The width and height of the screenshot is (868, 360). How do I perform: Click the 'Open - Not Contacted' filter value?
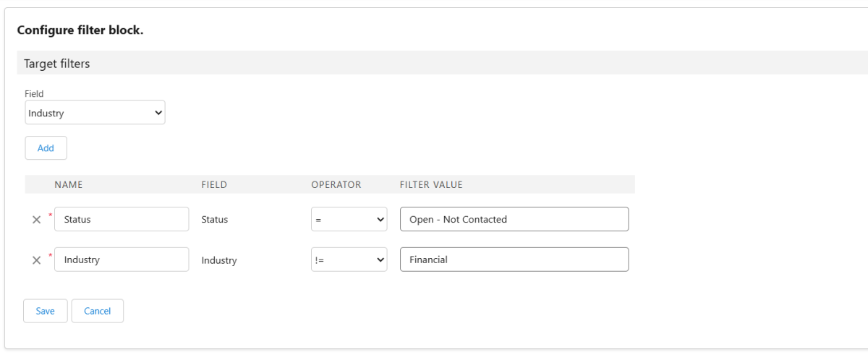(514, 220)
